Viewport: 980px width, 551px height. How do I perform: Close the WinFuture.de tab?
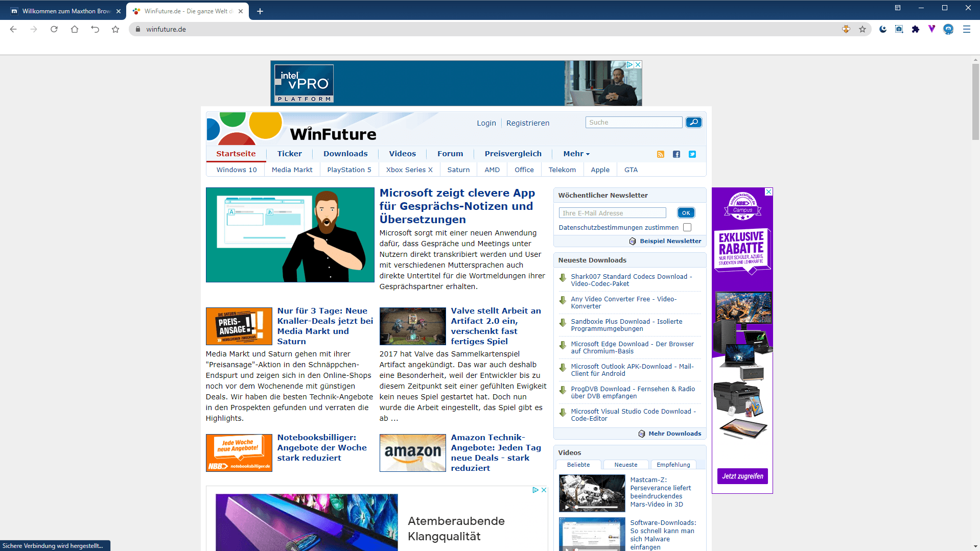241,11
